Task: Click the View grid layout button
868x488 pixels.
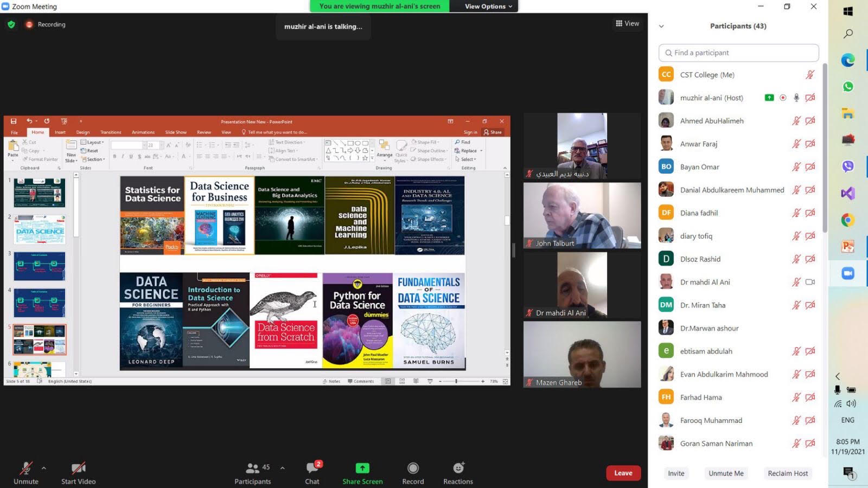Action: coord(627,23)
